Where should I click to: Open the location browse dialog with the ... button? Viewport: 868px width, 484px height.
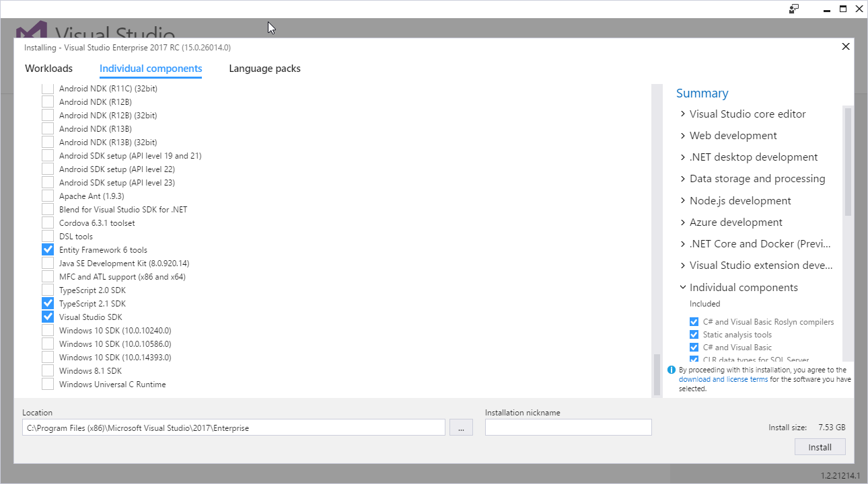461,427
